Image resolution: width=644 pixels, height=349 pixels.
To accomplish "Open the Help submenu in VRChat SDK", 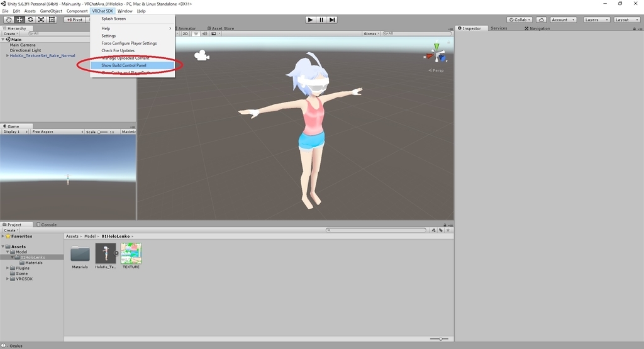I will point(133,28).
